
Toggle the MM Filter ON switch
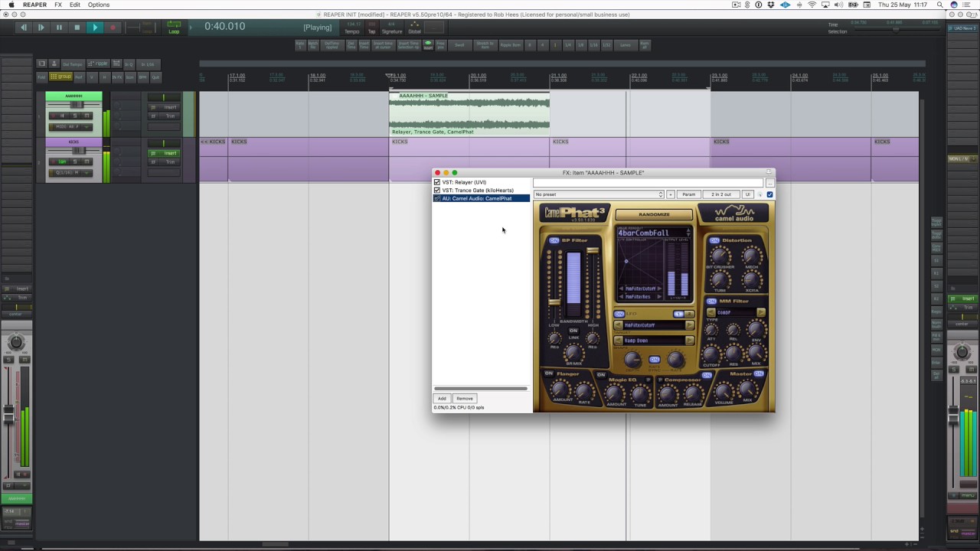coord(711,302)
